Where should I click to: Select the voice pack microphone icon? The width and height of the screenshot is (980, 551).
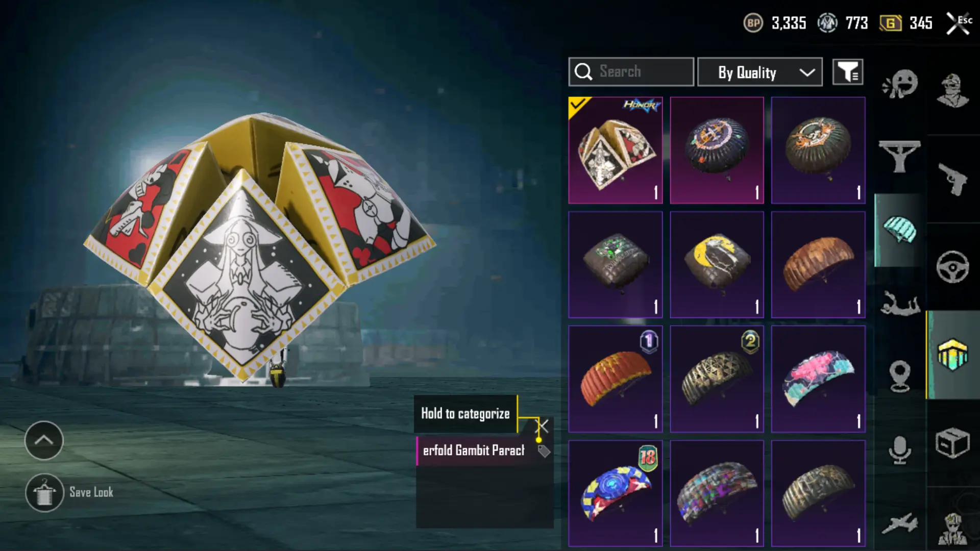(x=899, y=450)
